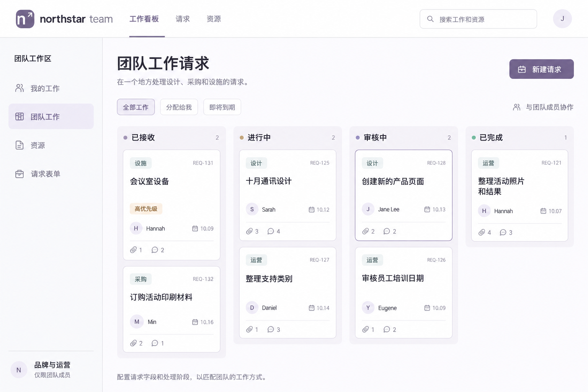Open 我的工作 in the sidebar
588x392 pixels.
[x=51, y=88]
